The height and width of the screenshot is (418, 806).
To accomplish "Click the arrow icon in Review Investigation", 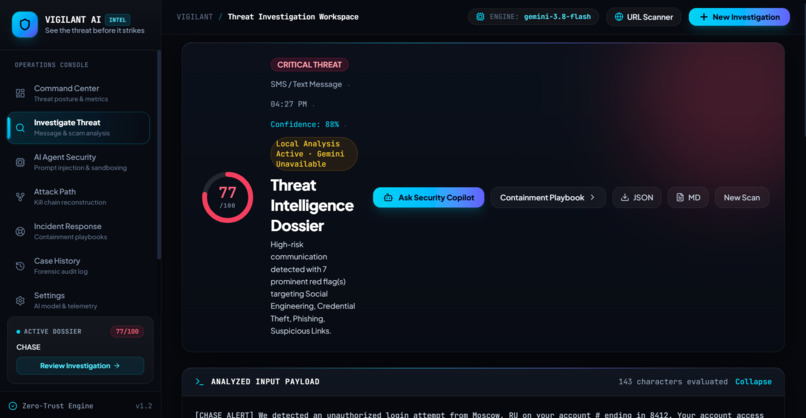I will pyautogui.click(x=117, y=366).
